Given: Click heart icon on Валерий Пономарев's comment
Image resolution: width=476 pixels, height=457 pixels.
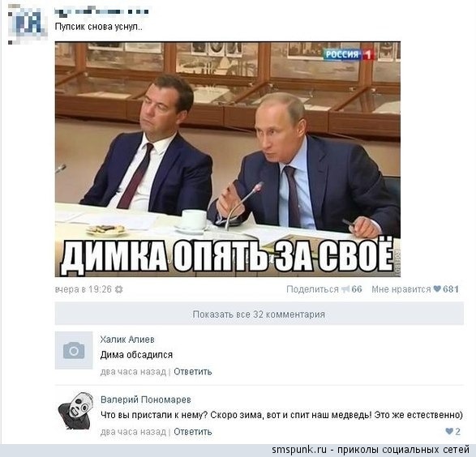Looking at the screenshot, I should 449,431.
